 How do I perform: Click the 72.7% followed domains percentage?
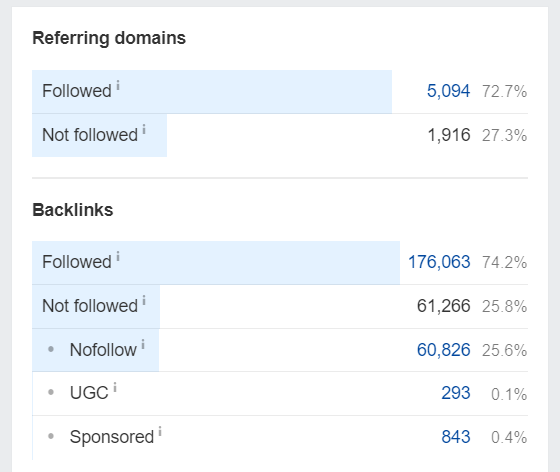pyautogui.click(x=504, y=91)
